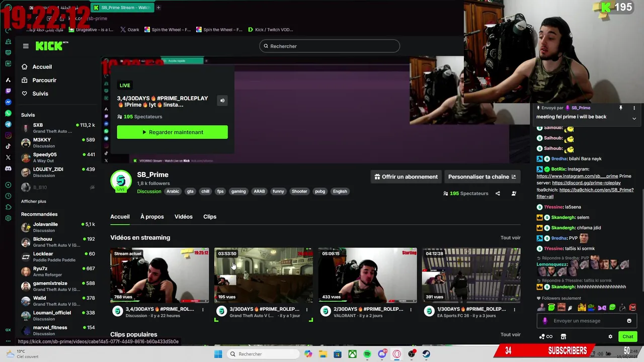Click the user icon beside share

[514, 194]
